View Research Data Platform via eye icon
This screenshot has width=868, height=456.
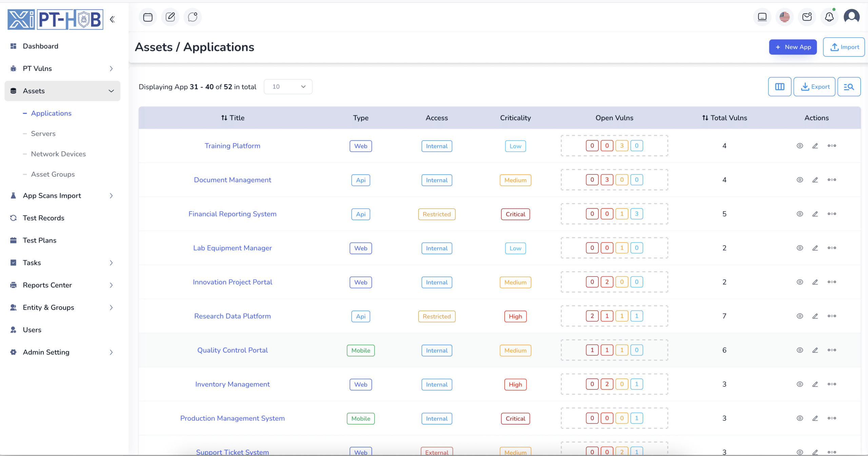point(800,316)
